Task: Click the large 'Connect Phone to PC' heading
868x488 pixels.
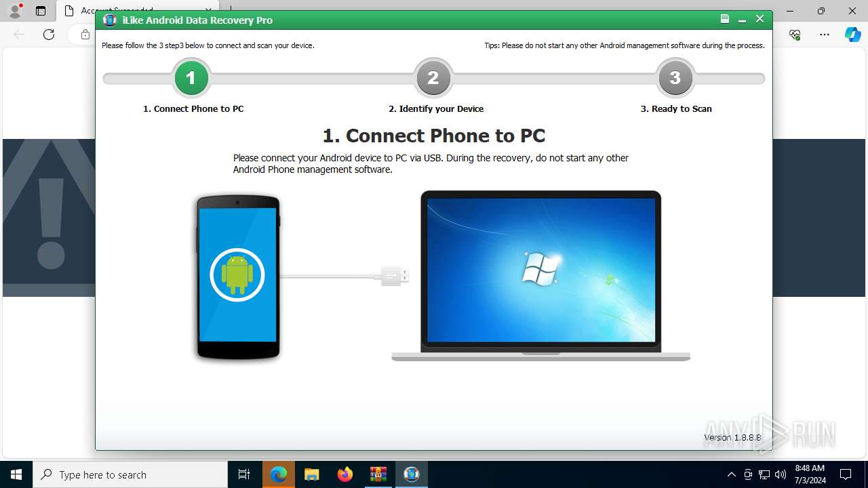Action: (x=434, y=136)
